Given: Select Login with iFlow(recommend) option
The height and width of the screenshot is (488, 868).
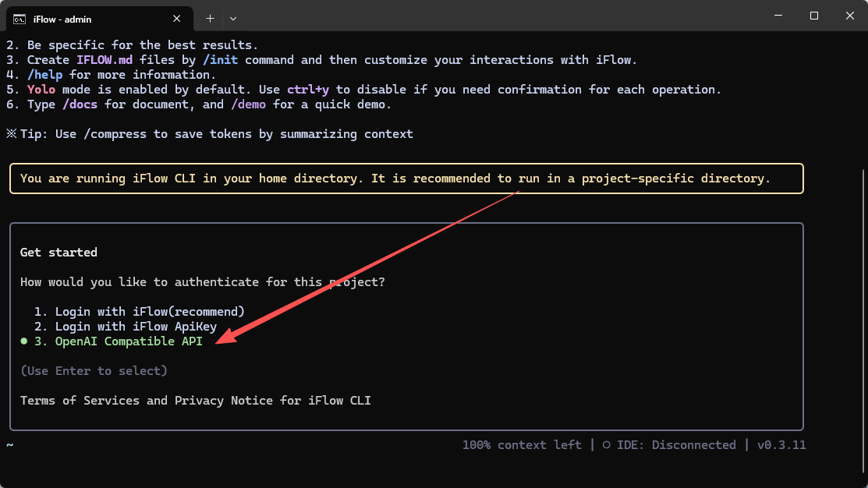Looking at the screenshot, I should click(149, 312).
